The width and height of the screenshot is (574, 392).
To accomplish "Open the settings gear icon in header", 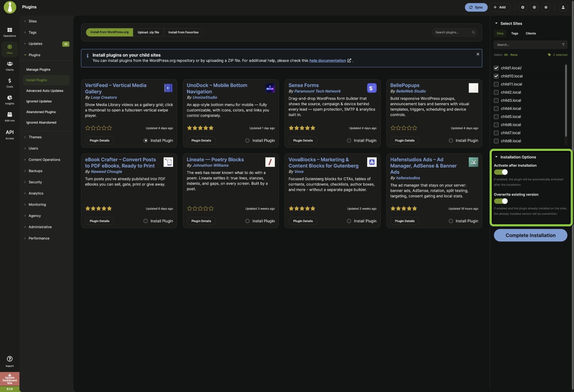I will (522, 7).
